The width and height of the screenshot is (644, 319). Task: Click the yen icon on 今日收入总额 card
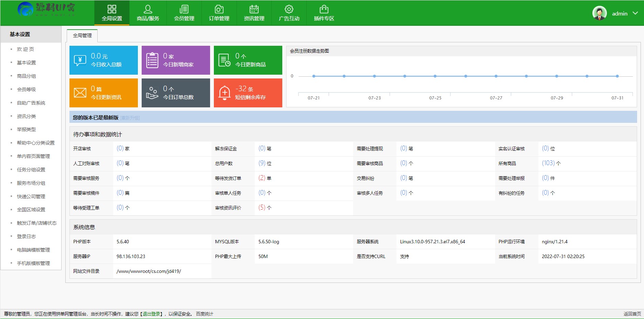click(80, 60)
